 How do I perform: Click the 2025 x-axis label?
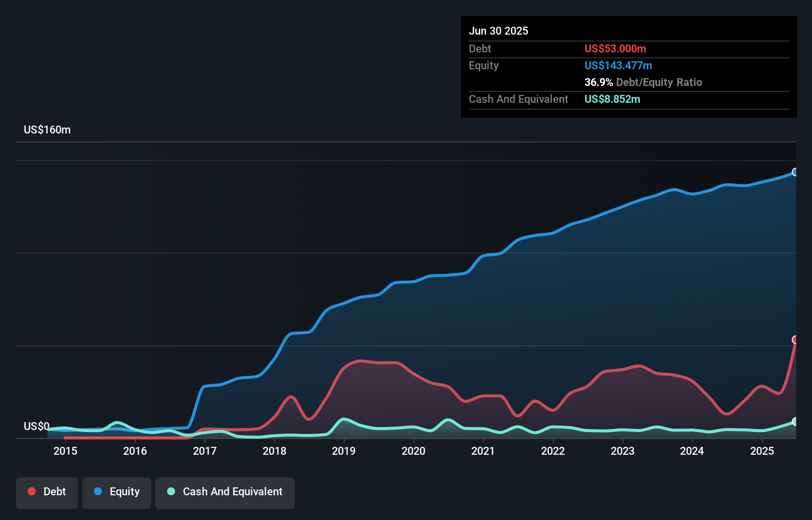tap(762, 451)
